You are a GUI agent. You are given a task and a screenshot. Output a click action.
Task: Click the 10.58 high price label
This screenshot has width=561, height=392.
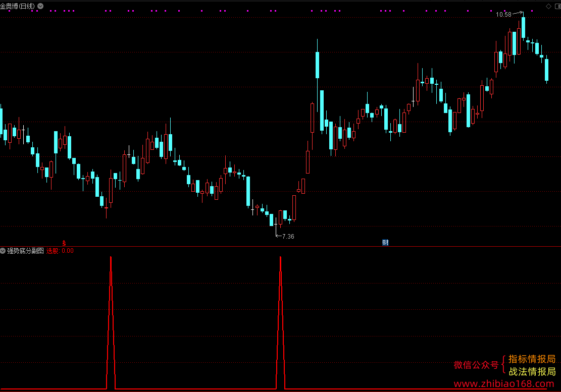coord(503,15)
